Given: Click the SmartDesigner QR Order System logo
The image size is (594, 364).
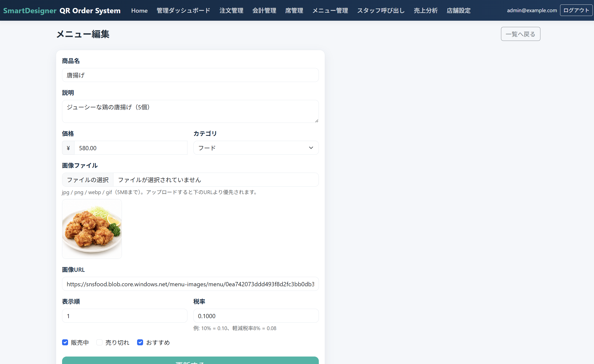Looking at the screenshot, I should 62,10.
